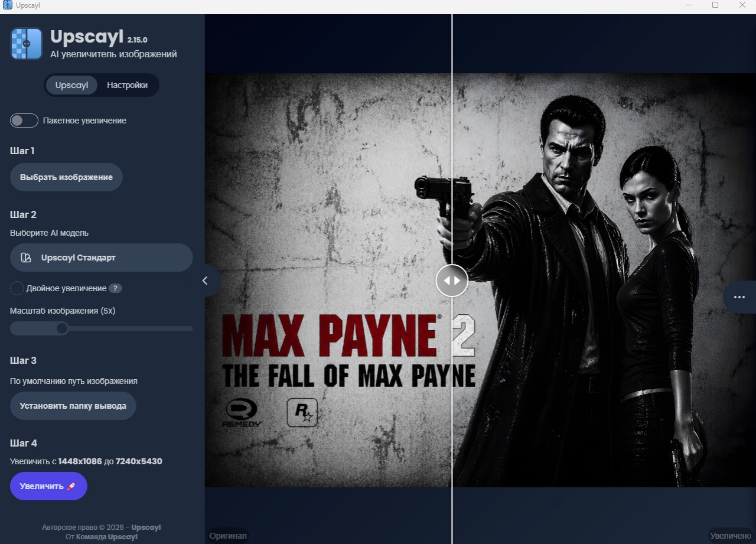Click the Выбрать изображение button
This screenshot has height=544, width=756.
tap(66, 177)
